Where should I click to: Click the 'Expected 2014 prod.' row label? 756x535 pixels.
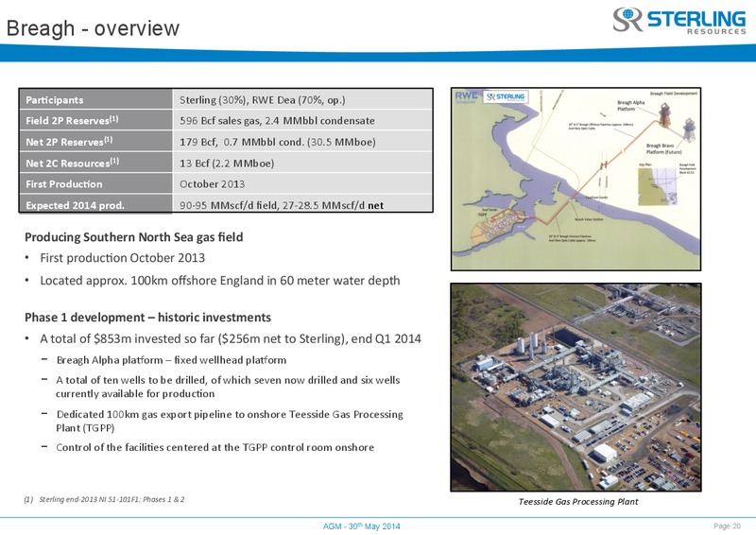[x=95, y=203]
